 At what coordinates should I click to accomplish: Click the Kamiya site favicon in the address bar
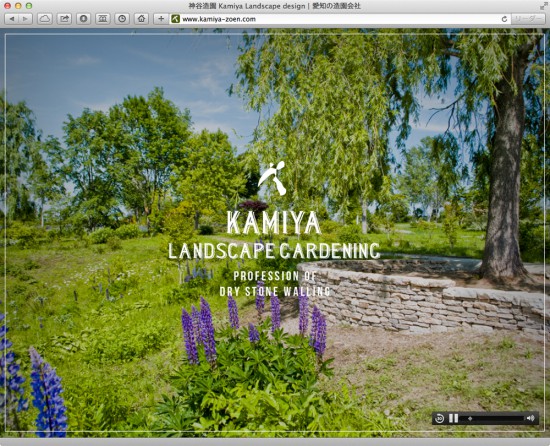click(175, 19)
